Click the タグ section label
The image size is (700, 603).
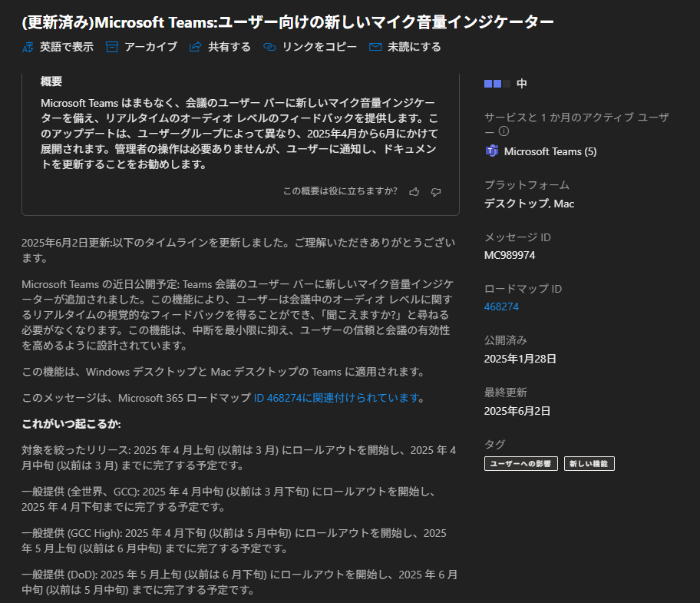[494, 445]
